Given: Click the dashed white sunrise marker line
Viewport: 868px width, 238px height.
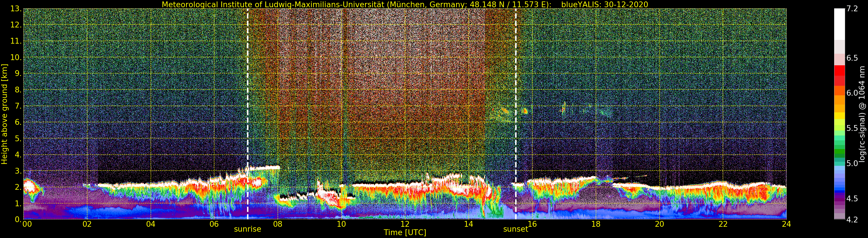Looking at the screenshot, I should [x=248, y=114].
